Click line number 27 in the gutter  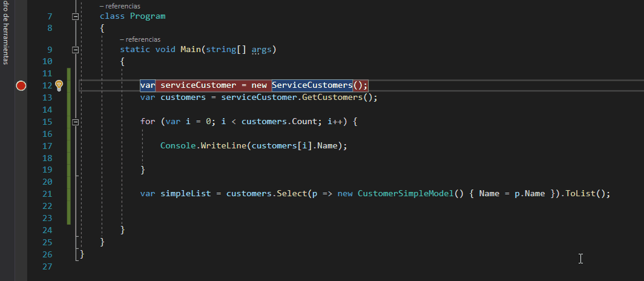click(x=47, y=266)
